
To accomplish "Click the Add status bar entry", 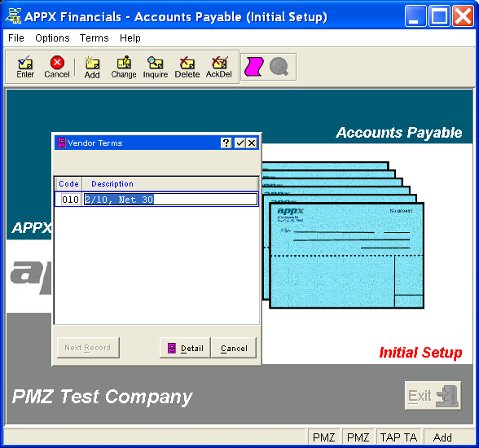I will pyautogui.click(x=442, y=437).
